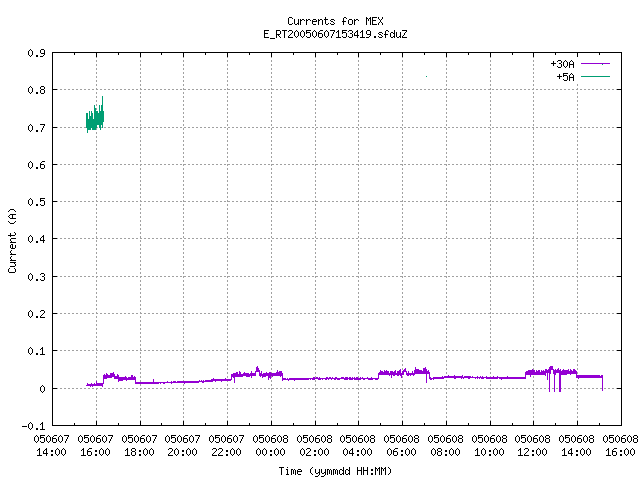Click the purple downward spikes near 13:00
The image size is (640, 480).
pyautogui.click(x=555, y=382)
